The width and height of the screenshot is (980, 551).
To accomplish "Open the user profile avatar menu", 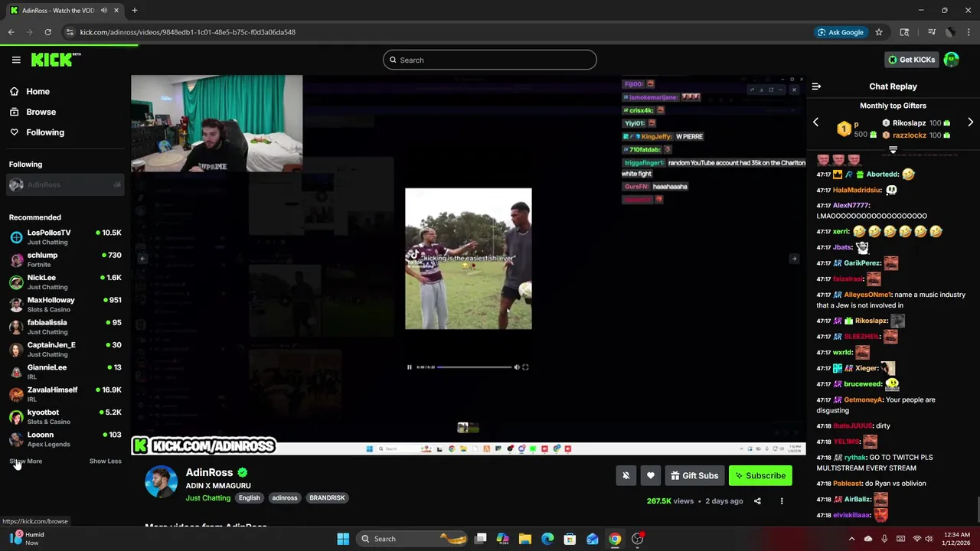I will [952, 60].
